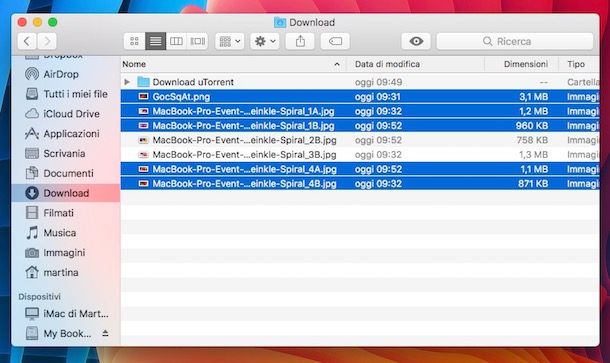Zoom the window with green button
Viewport: 610px width, 363px height.
point(53,22)
